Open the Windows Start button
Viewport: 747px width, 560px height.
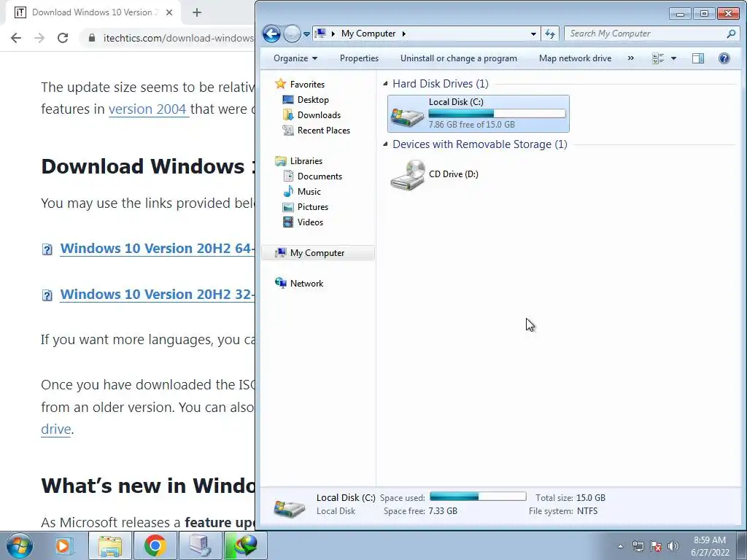19,545
